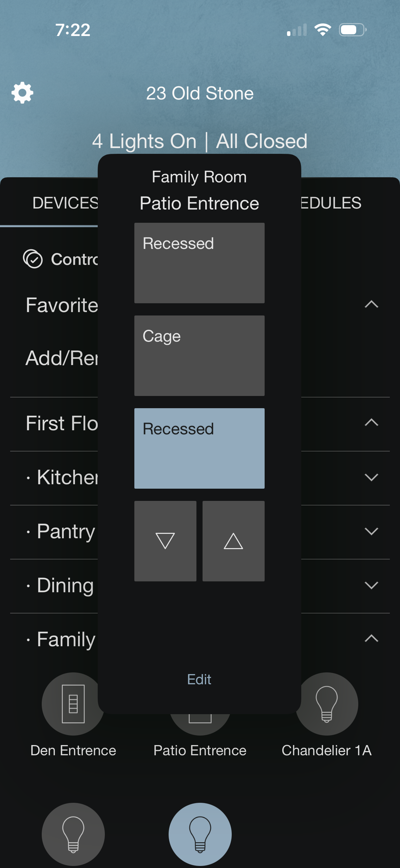Tap the Add/Remove favorites option

pos(62,358)
